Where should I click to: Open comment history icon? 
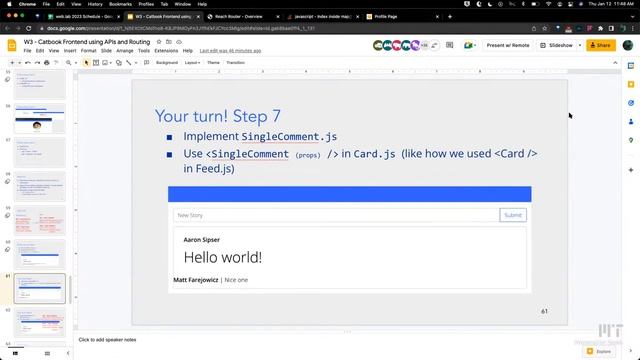coord(449,45)
